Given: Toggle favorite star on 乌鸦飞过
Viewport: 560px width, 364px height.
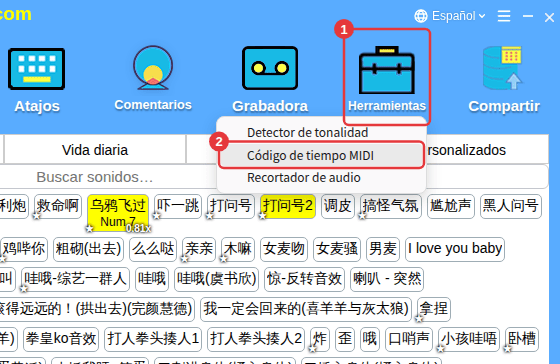Looking at the screenshot, I should (x=90, y=228).
